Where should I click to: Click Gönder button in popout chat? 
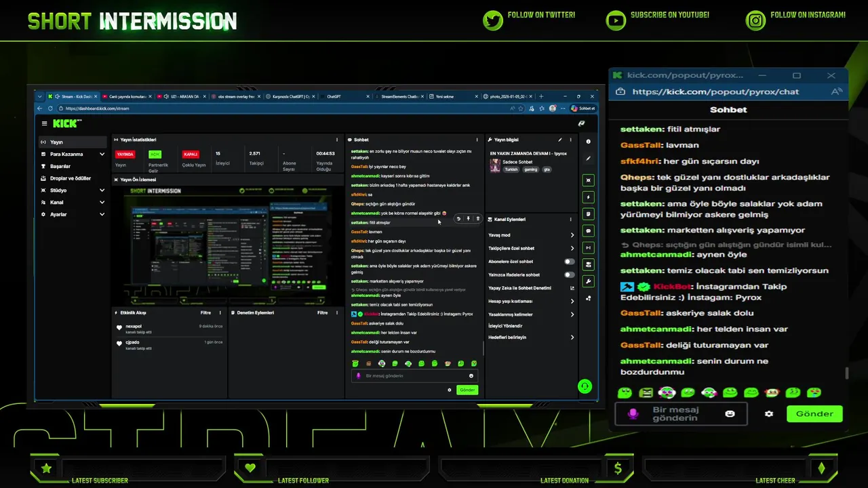point(814,413)
